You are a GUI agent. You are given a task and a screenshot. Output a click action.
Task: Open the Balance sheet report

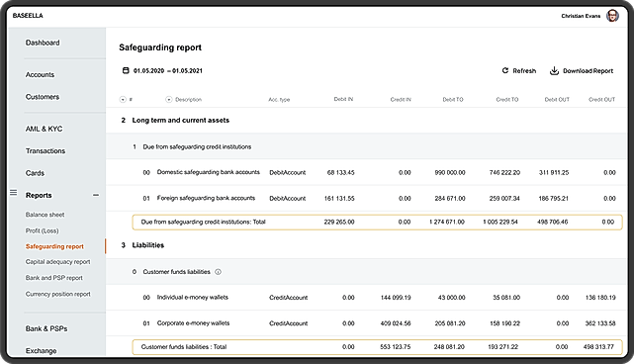(45, 215)
